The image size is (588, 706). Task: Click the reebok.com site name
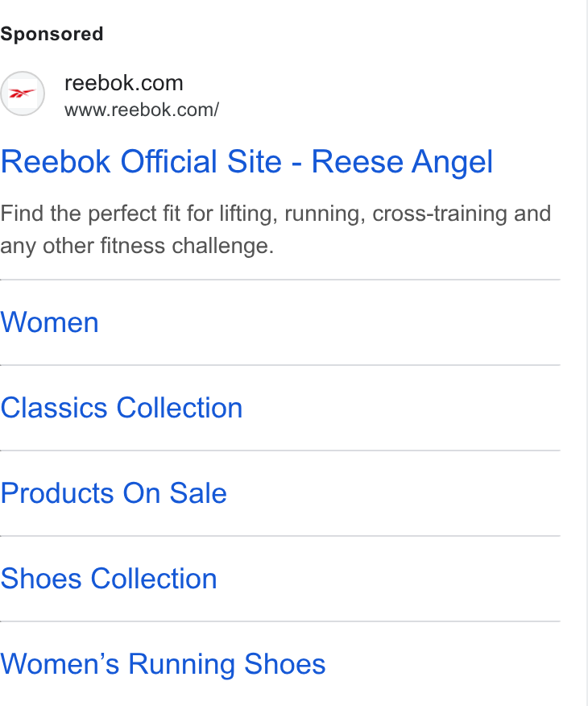coord(124,83)
